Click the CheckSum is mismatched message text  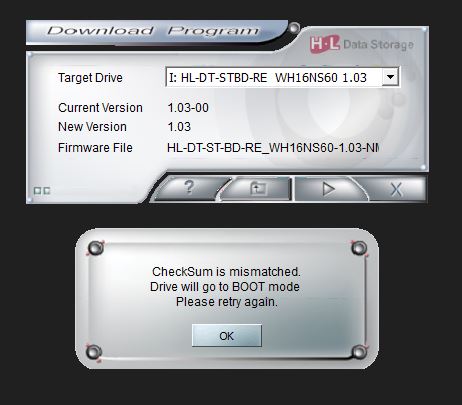click(x=226, y=272)
